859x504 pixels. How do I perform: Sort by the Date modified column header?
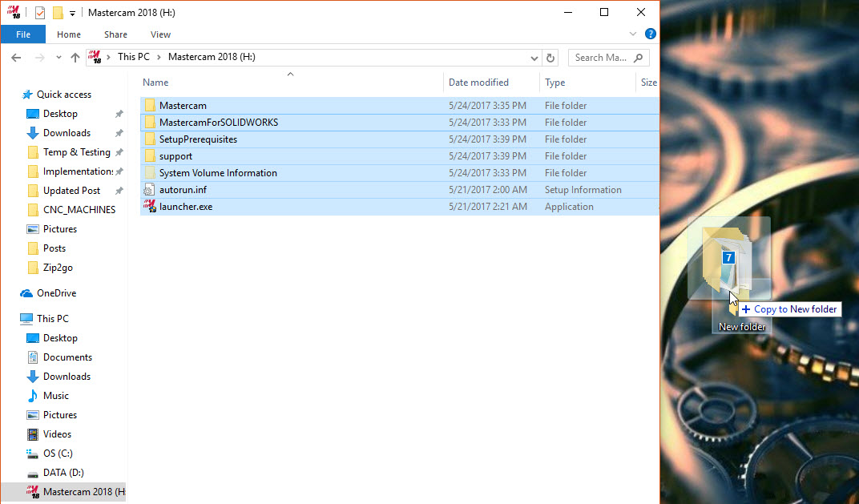point(478,83)
